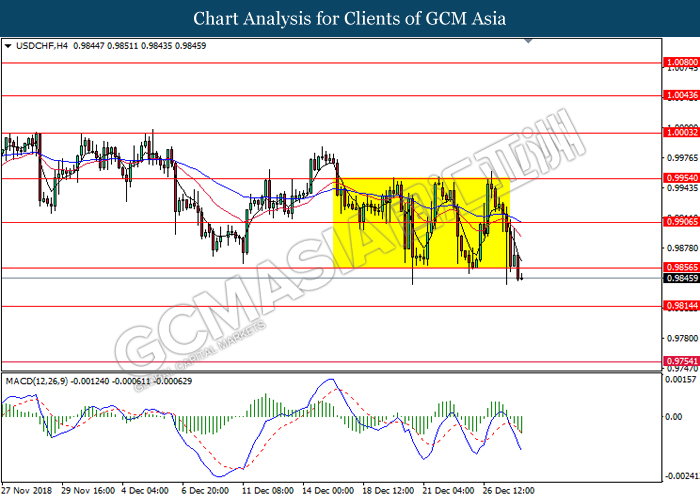Select the red 0.97541 price level label
Viewport: 700px width, 500px height.
(682, 361)
